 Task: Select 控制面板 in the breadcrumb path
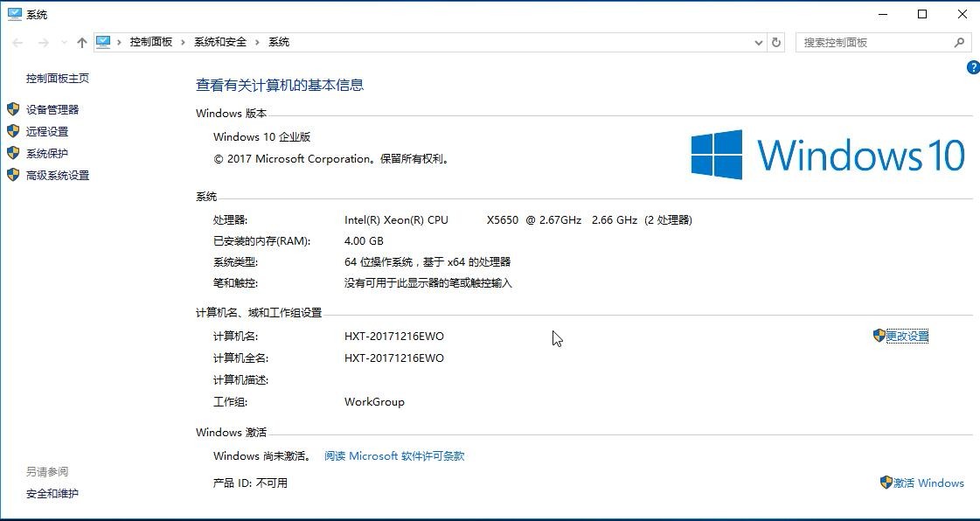tap(151, 42)
